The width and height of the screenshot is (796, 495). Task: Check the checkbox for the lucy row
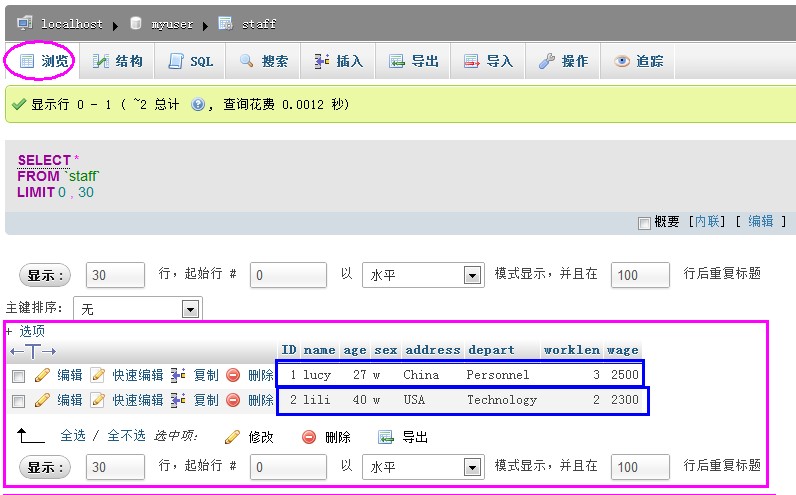pyautogui.click(x=18, y=376)
